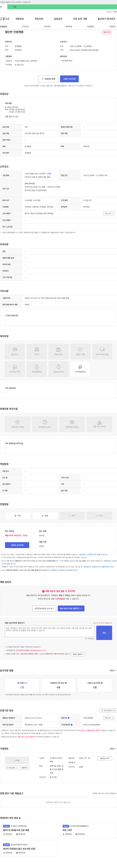Open 더보기 next to 입사지원 현황
The width and height of the screenshot is (117, 868).
tap(113, 671)
